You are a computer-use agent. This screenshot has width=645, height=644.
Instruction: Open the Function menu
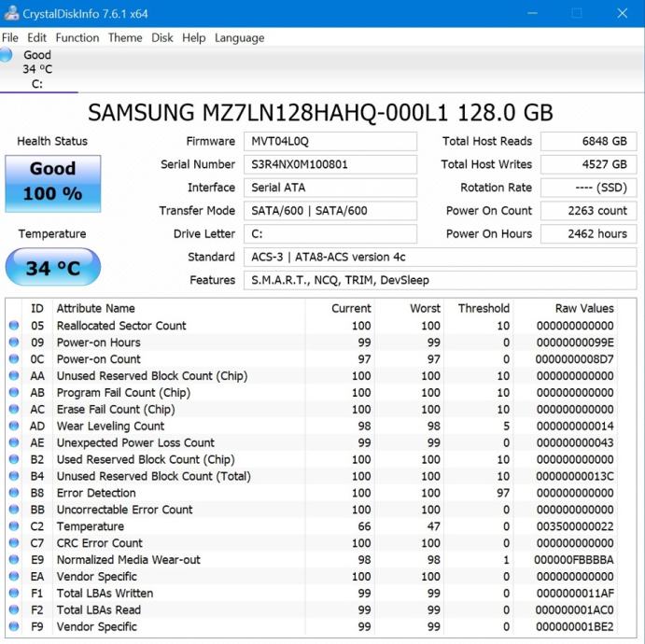click(77, 38)
